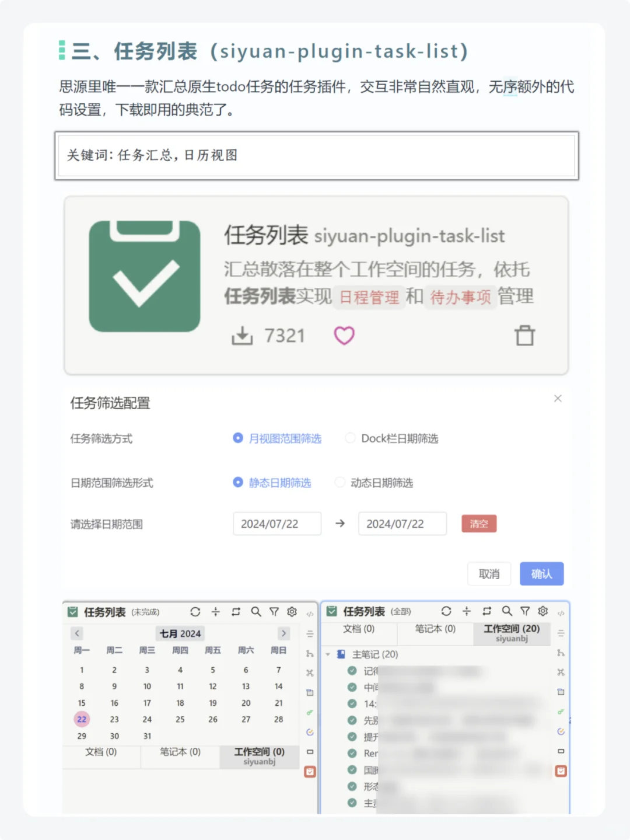Click the heart icon on the plugin card
The height and width of the screenshot is (840, 630).
[x=344, y=336]
